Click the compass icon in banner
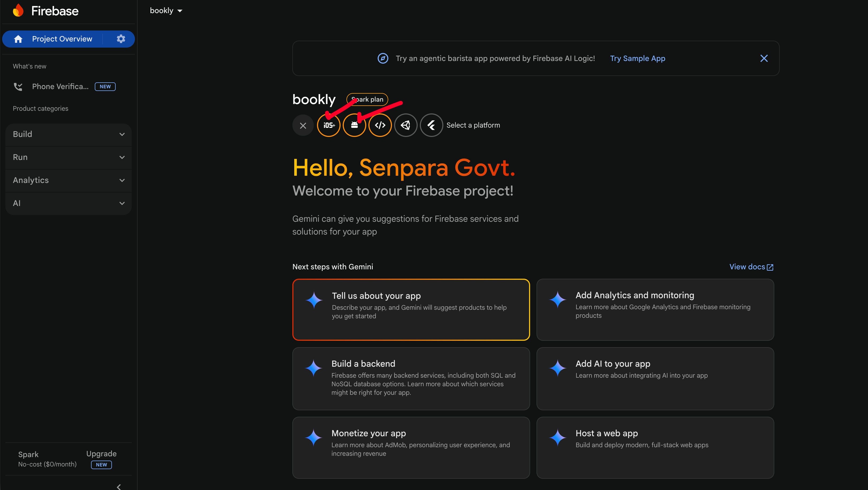Screen dimensions: 868x490 click(383, 58)
